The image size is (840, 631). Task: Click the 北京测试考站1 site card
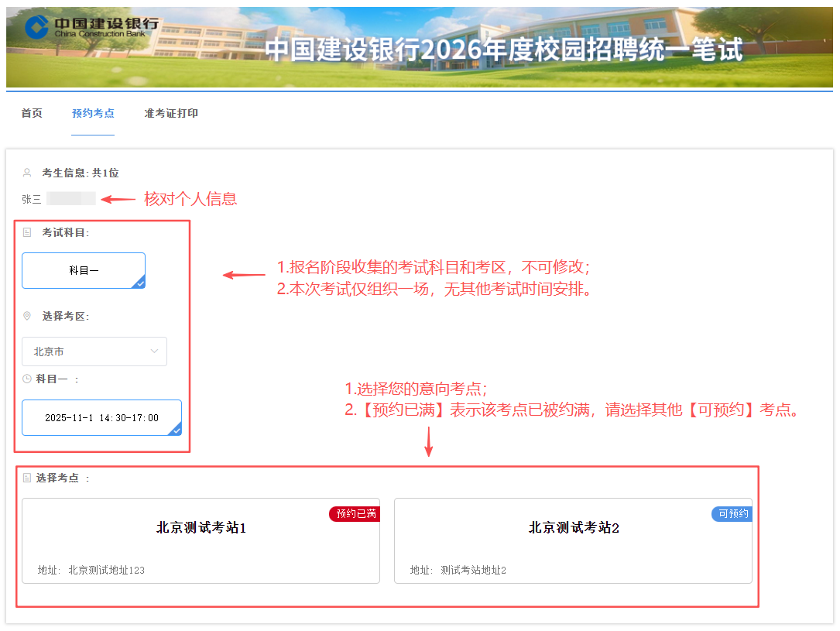coord(201,540)
